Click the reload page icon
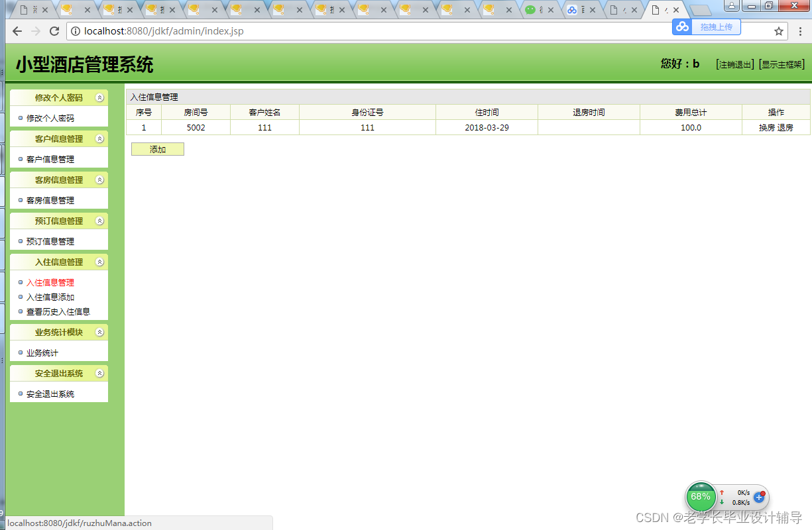Image resolution: width=812 pixels, height=530 pixels. pyautogui.click(x=54, y=30)
